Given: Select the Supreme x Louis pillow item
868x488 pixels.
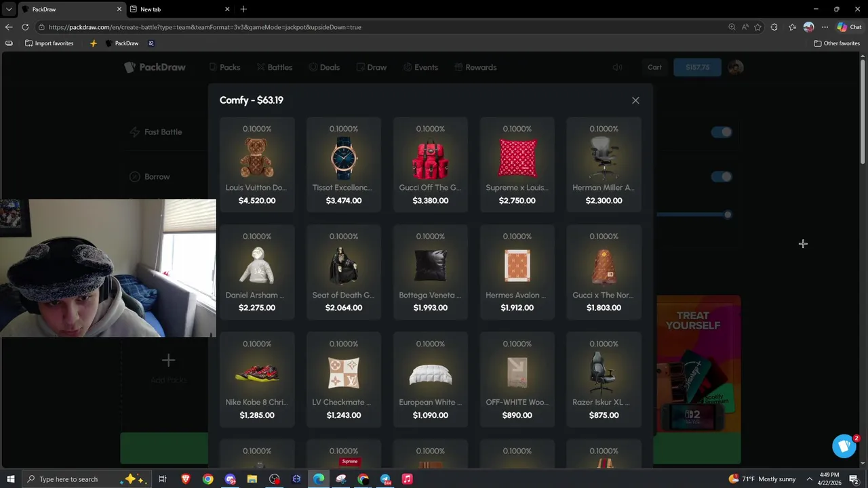Looking at the screenshot, I should click(517, 165).
